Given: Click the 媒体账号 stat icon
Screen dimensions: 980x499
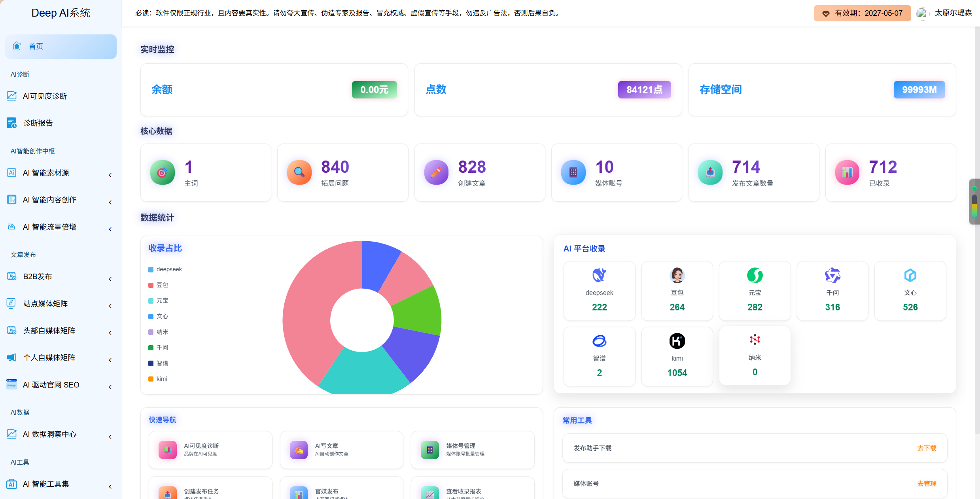Looking at the screenshot, I should tap(573, 172).
